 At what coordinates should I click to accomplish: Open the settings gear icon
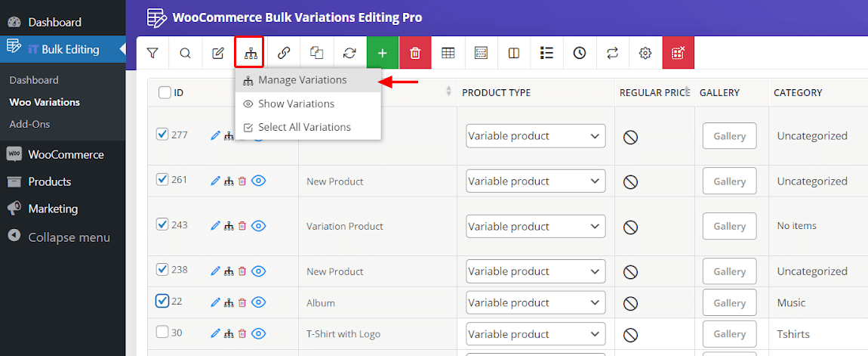pos(645,53)
